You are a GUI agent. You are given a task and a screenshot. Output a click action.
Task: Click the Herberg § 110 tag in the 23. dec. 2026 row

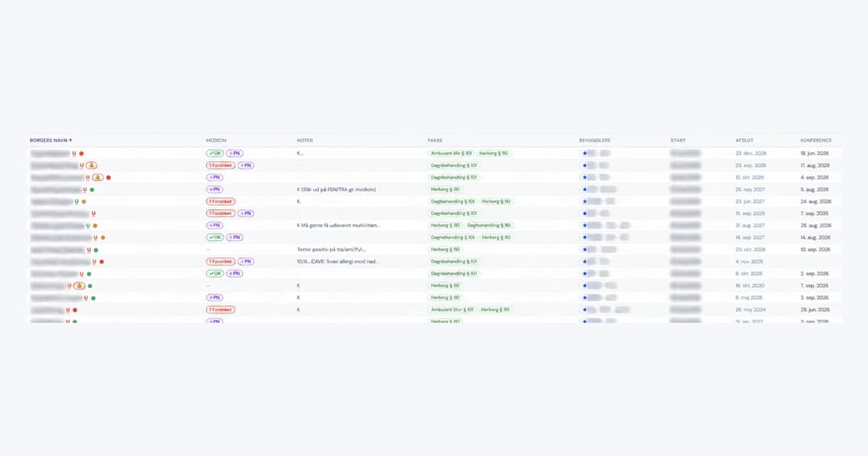pyautogui.click(x=493, y=153)
